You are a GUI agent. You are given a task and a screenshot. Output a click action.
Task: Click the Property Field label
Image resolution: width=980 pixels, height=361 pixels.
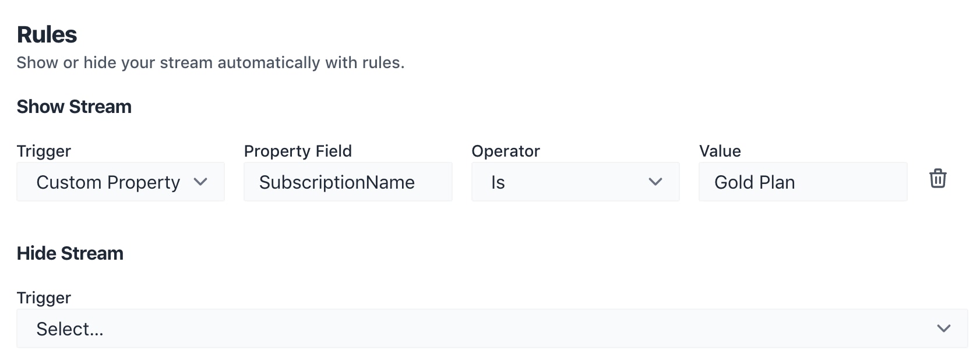[298, 151]
